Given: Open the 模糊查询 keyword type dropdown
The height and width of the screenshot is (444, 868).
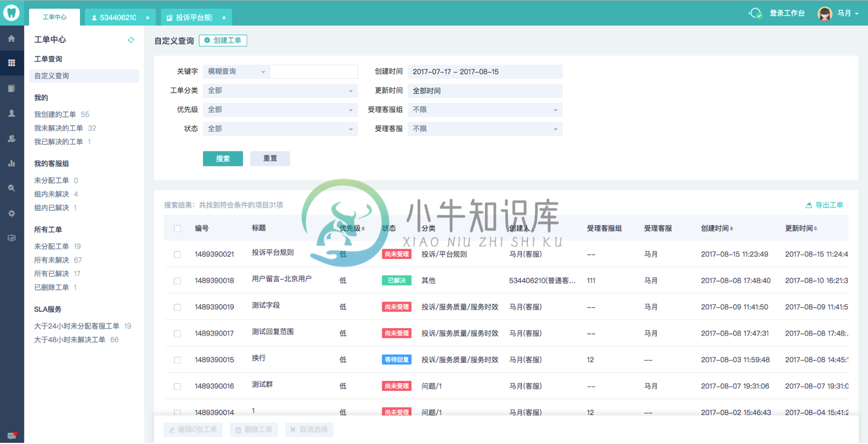Looking at the screenshot, I should click(236, 72).
